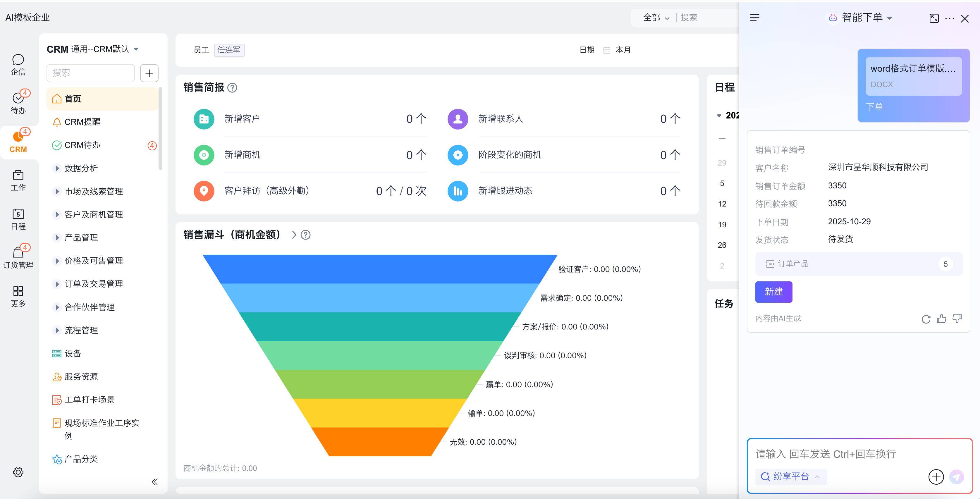Open CRM待办 menu item
This screenshot has width=980, height=499.
coord(82,145)
